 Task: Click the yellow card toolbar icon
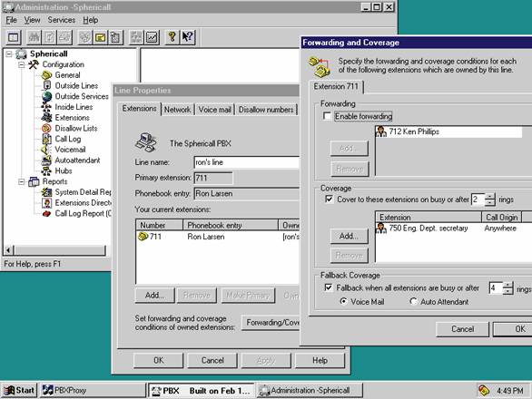[x=101, y=37]
